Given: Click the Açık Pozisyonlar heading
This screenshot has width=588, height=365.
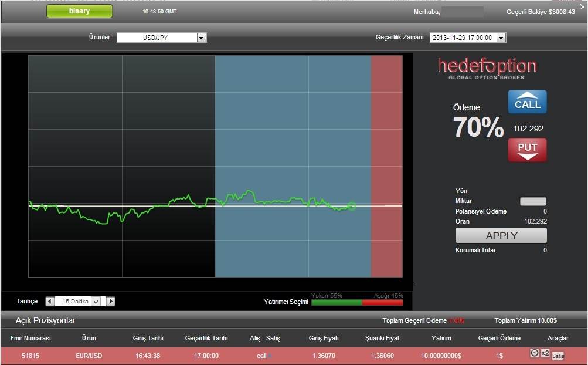Looking at the screenshot, I should [x=45, y=320].
